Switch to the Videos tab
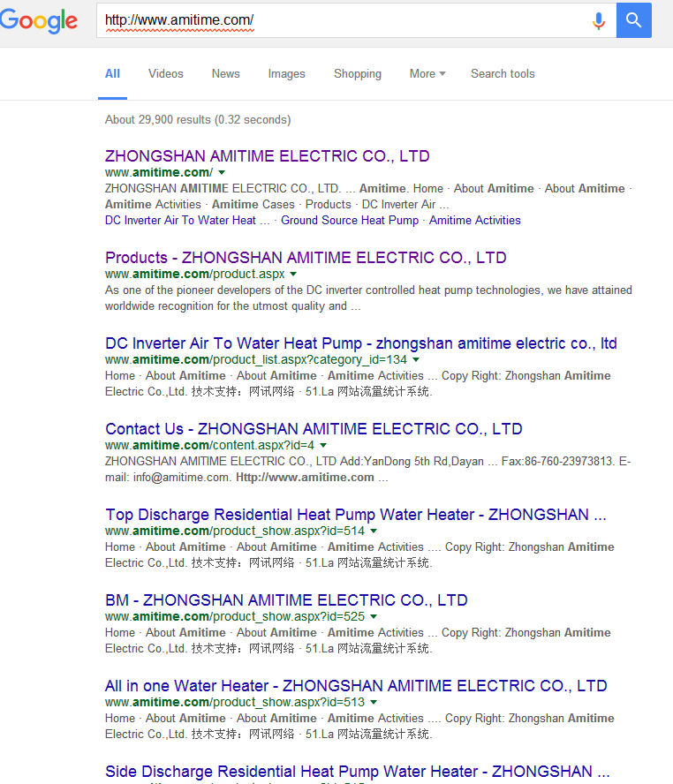The height and width of the screenshot is (784, 673). 166,74
